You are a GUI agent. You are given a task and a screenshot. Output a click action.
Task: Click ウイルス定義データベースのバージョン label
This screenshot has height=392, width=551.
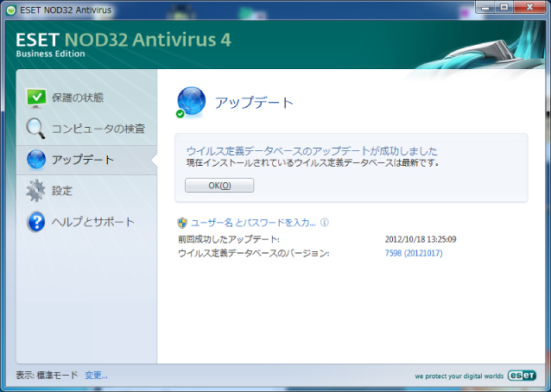[254, 253]
